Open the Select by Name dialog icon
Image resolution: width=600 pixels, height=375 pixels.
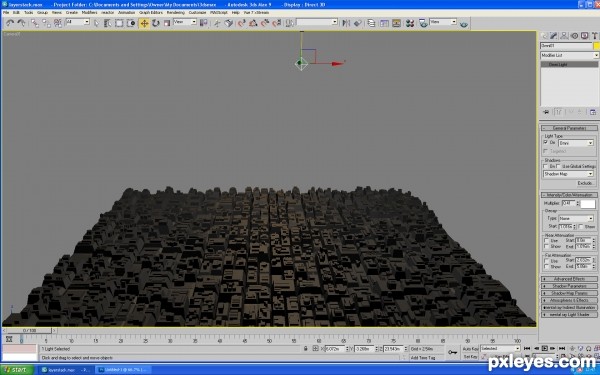point(108,23)
